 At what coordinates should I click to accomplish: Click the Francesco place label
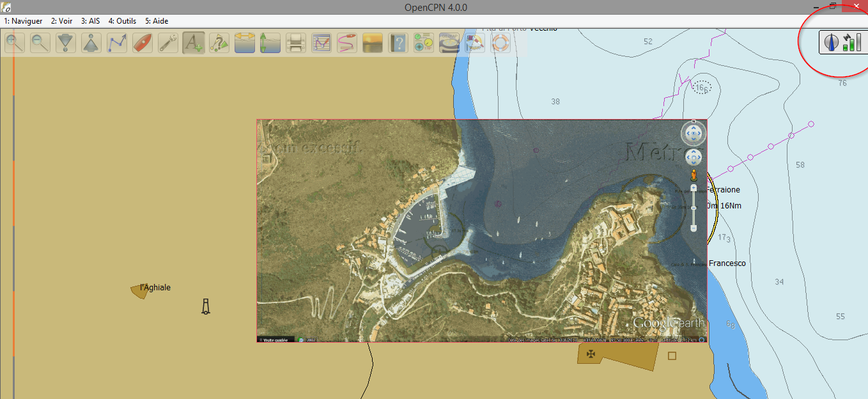tap(727, 263)
